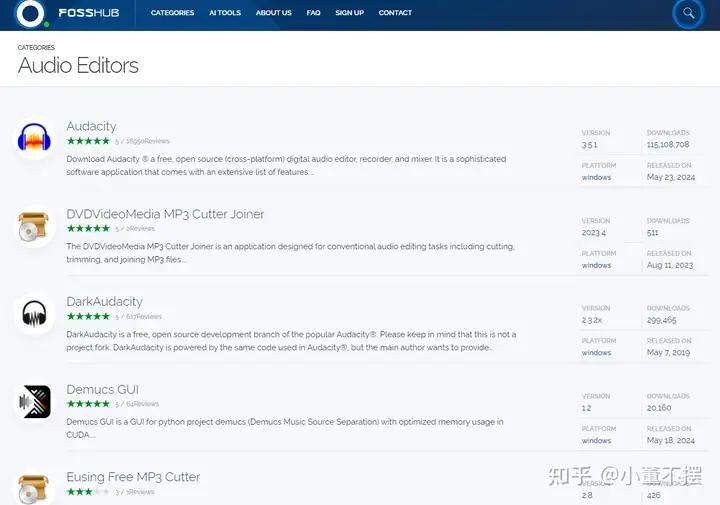Click the Audacity headphones app icon
This screenshot has width=720, height=505.
click(35, 139)
